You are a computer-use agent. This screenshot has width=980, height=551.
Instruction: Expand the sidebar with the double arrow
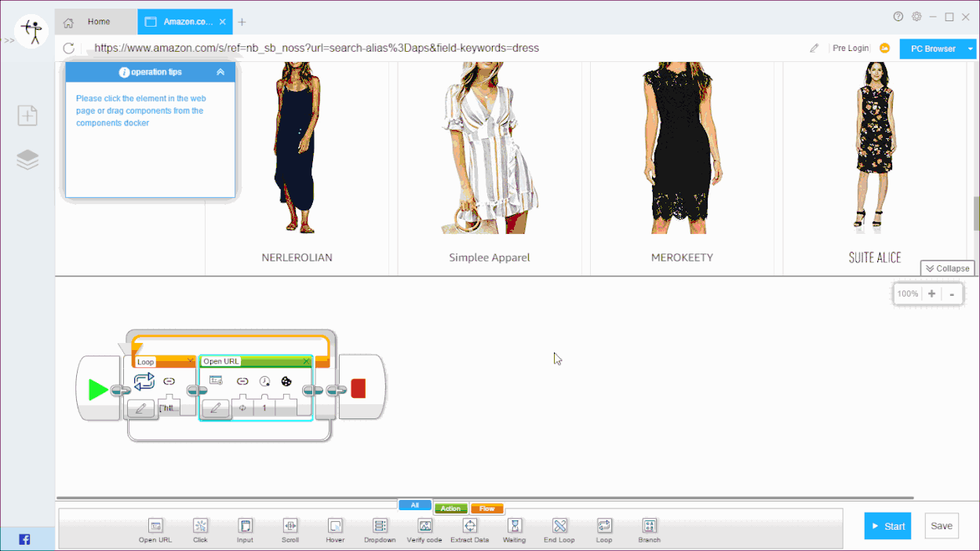point(9,40)
